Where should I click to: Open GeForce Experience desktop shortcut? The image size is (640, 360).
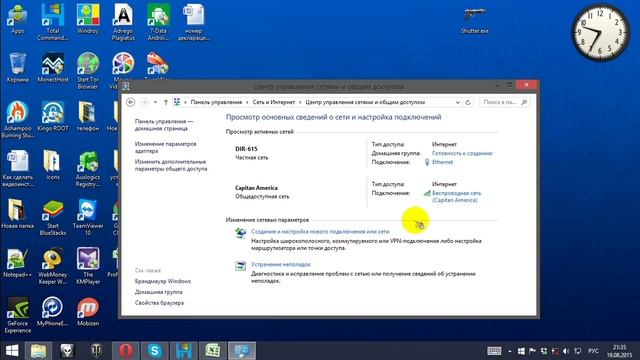click(18, 315)
